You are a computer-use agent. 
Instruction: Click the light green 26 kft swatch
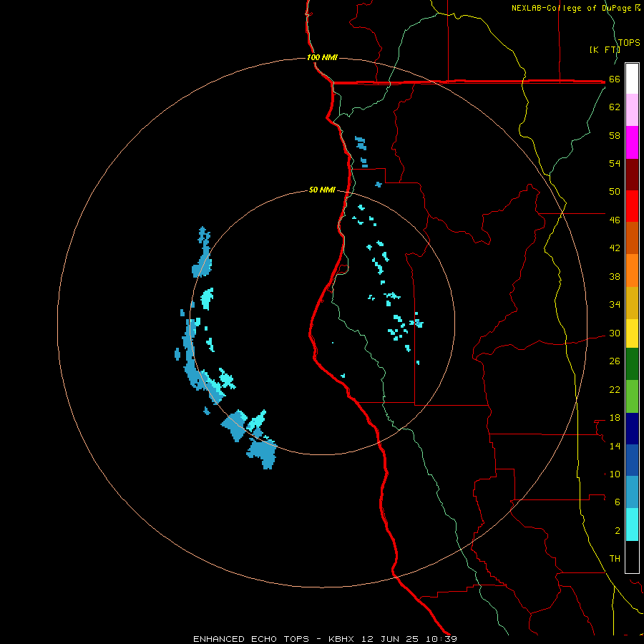pyautogui.click(x=632, y=396)
